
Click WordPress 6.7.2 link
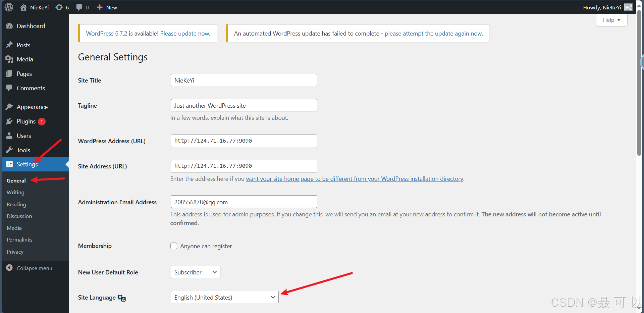(x=107, y=34)
